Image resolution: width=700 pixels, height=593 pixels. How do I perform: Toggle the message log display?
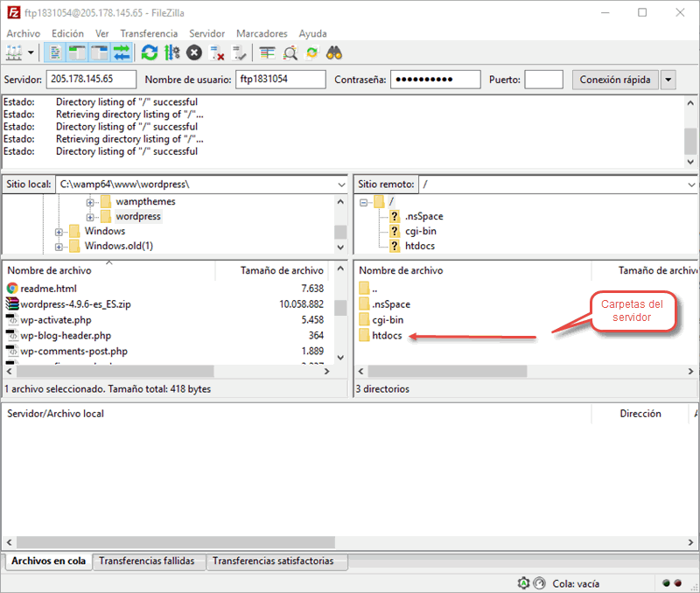pos(55,52)
